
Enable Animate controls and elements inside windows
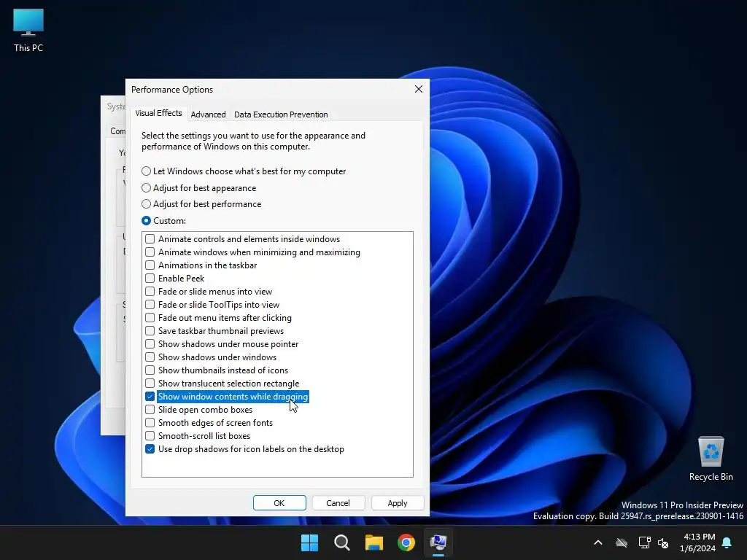pos(150,238)
